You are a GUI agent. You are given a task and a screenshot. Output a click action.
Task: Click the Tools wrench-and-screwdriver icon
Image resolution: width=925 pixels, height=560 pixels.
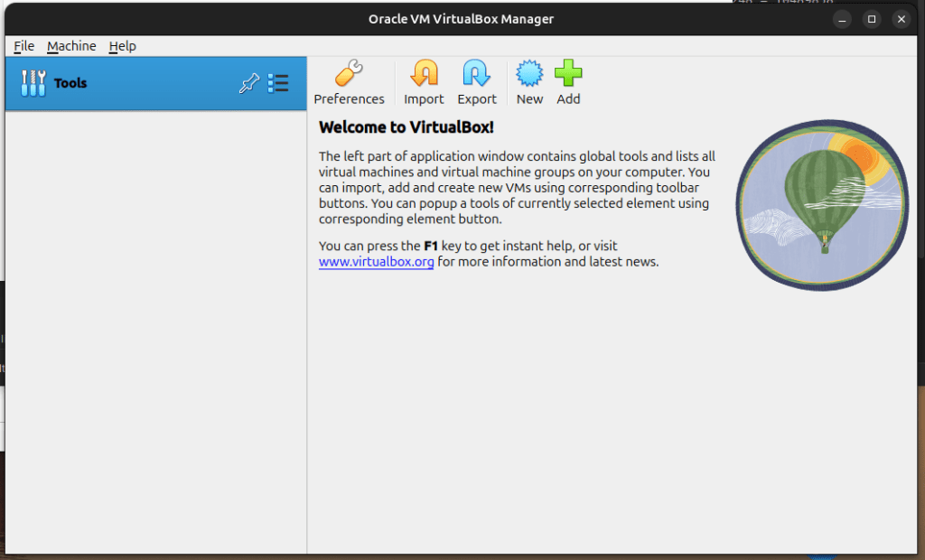point(33,83)
